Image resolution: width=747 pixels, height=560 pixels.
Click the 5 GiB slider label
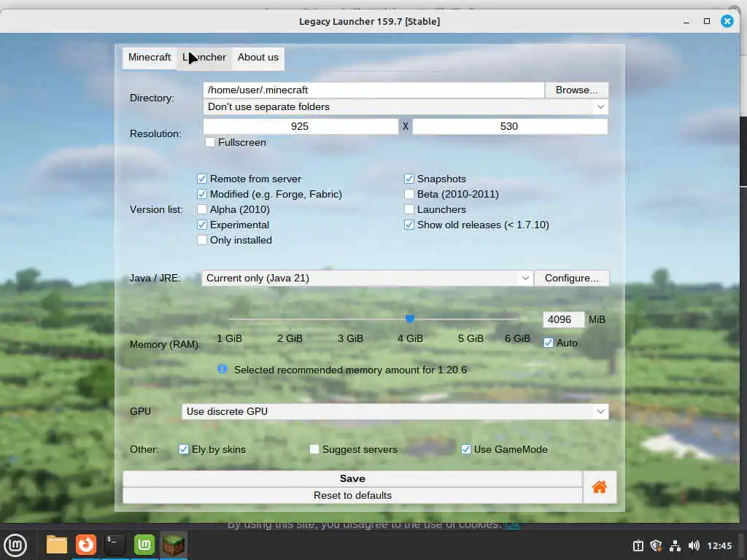[x=471, y=338]
